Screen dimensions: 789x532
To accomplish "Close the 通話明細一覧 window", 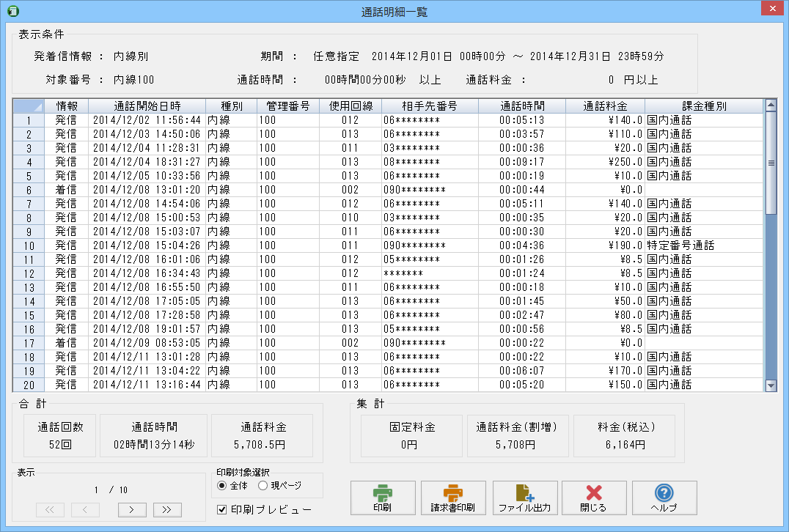I will tap(771, 10).
